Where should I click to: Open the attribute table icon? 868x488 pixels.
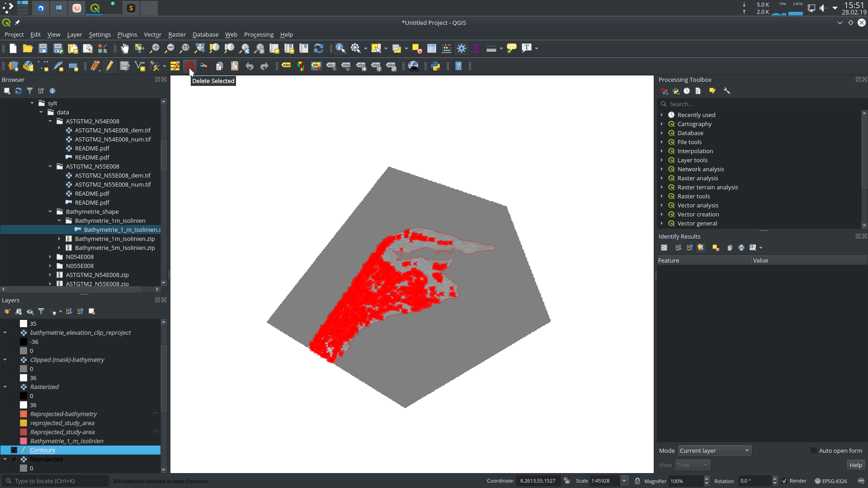[x=432, y=48]
